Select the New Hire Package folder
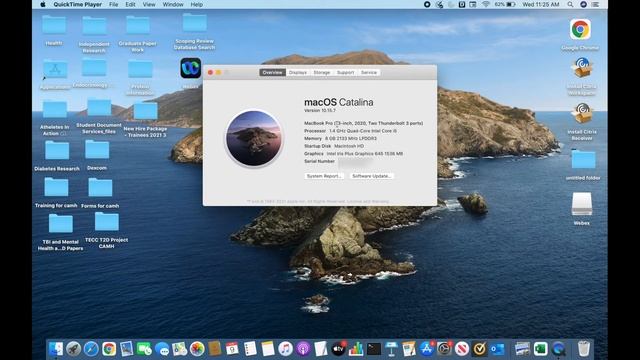The image size is (640, 360). click(145, 110)
